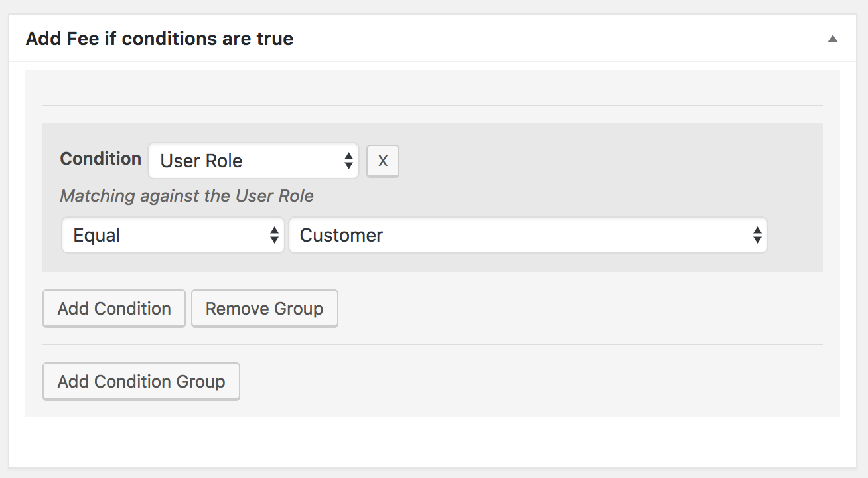
Task: Open the User Role condition dropdown
Action: [x=253, y=161]
